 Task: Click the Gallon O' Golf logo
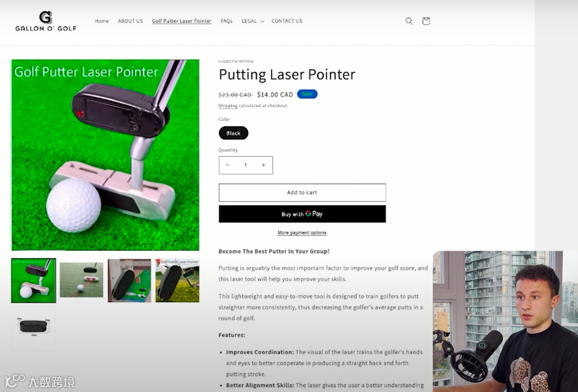pyautogui.click(x=46, y=21)
